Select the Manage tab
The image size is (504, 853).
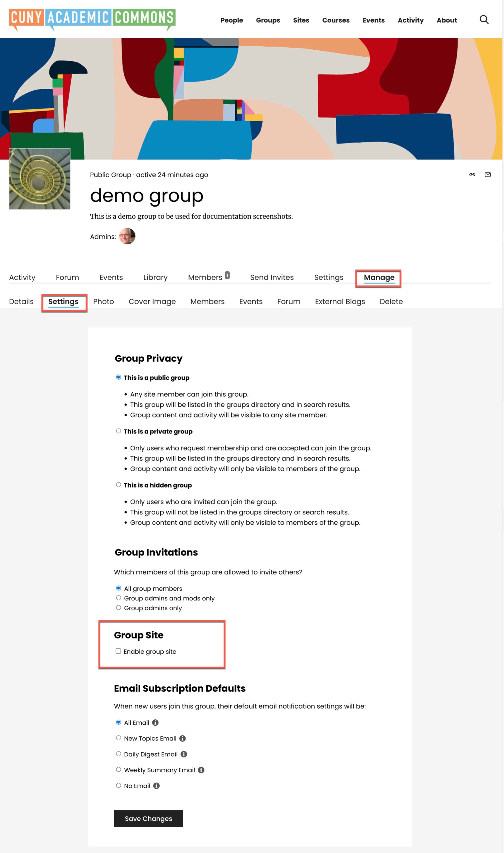click(x=379, y=277)
